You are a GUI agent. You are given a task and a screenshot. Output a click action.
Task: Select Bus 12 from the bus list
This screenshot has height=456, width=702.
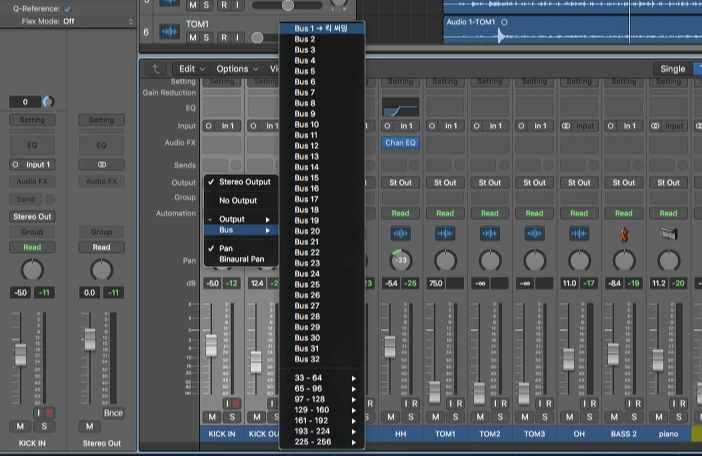306,146
